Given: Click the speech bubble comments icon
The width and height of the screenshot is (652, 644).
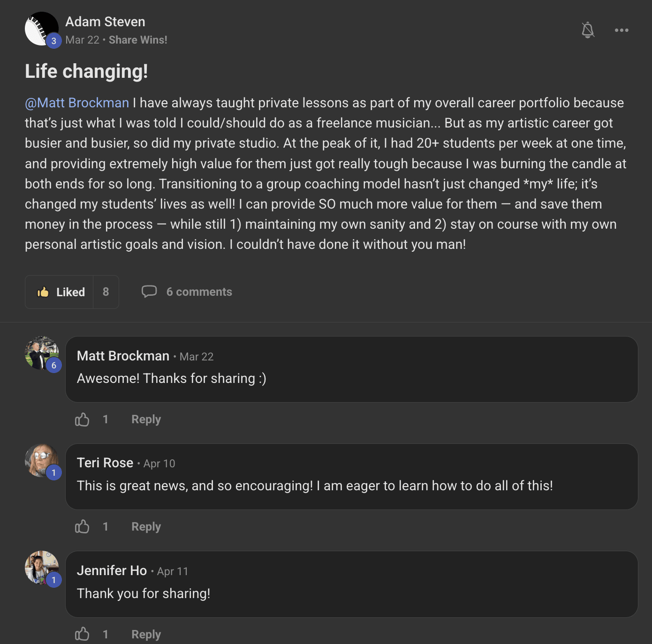Looking at the screenshot, I should pyautogui.click(x=149, y=292).
